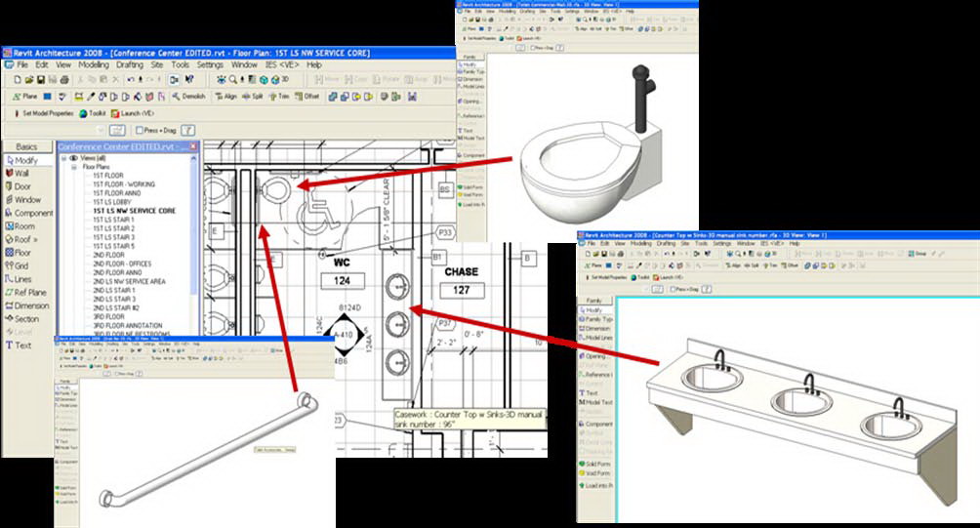Click Trim tool in main toolbar
The width and height of the screenshot is (980, 528).
coord(279,97)
